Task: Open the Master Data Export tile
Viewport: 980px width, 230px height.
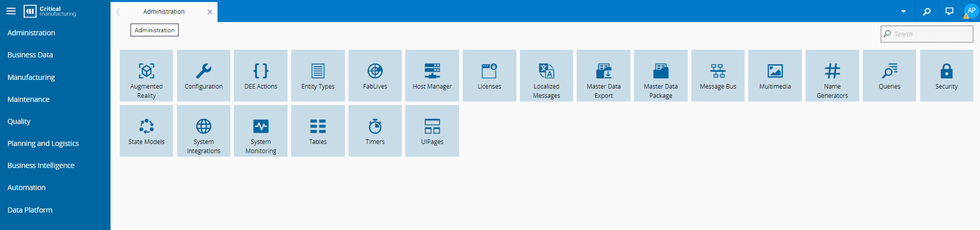Action: coord(603,75)
